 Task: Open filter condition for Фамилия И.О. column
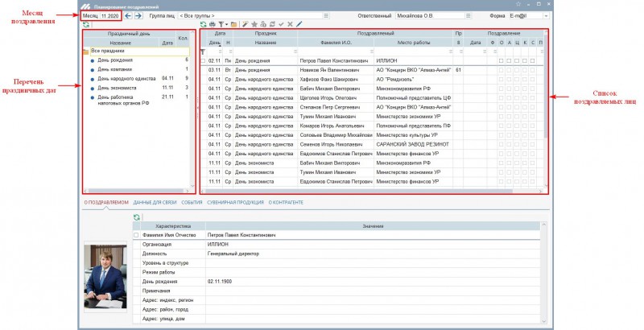click(x=372, y=52)
